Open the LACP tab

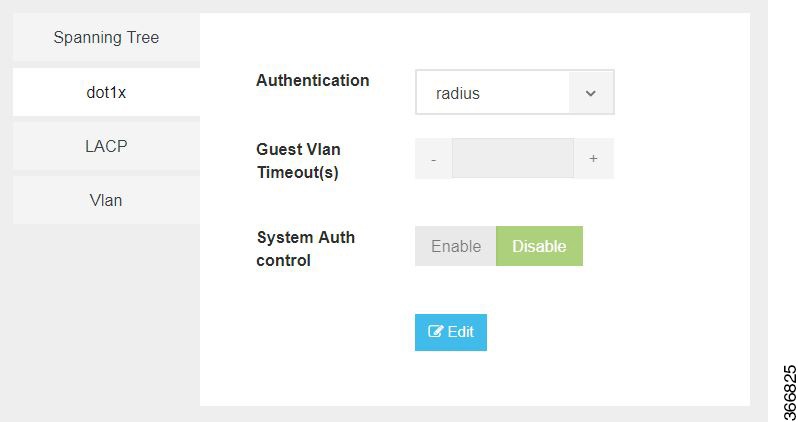click(106, 146)
